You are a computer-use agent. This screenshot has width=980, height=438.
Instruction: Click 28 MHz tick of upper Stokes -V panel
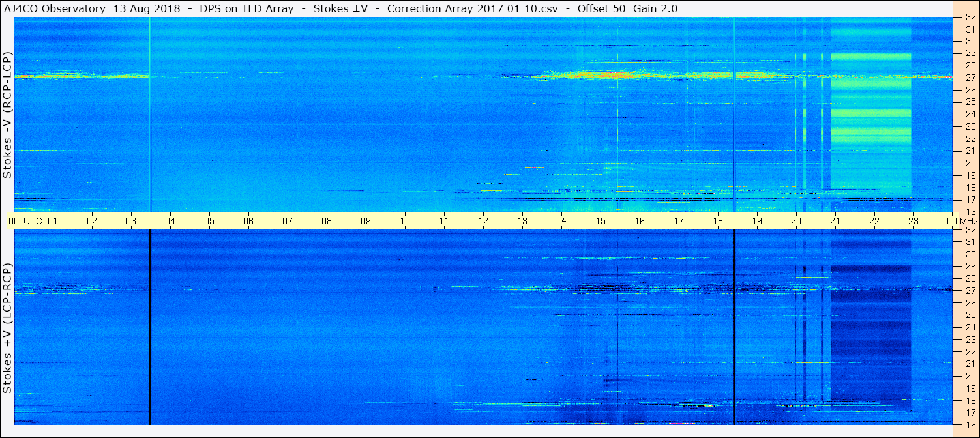click(970, 65)
